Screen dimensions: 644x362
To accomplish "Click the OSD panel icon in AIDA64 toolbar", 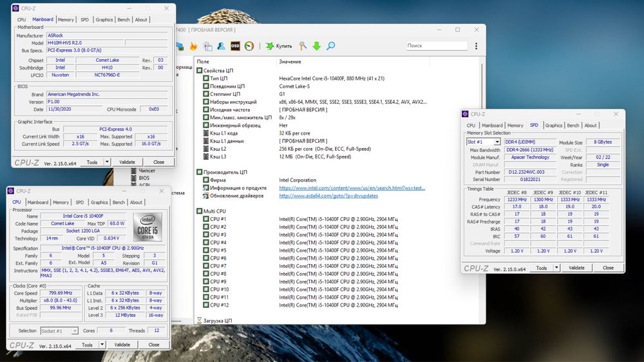I will point(235,46).
